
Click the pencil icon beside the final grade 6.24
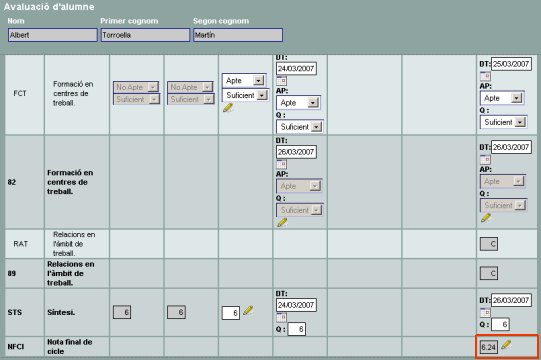click(x=506, y=344)
